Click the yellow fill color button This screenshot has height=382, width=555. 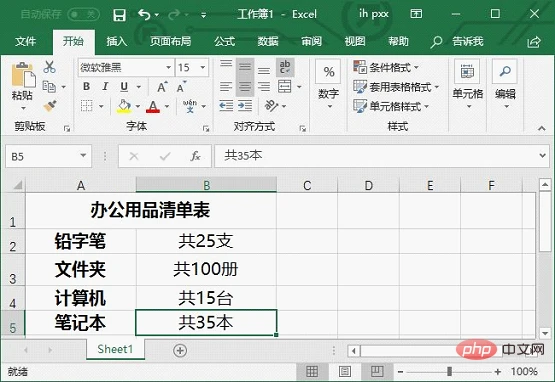pyautogui.click(x=124, y=106)
